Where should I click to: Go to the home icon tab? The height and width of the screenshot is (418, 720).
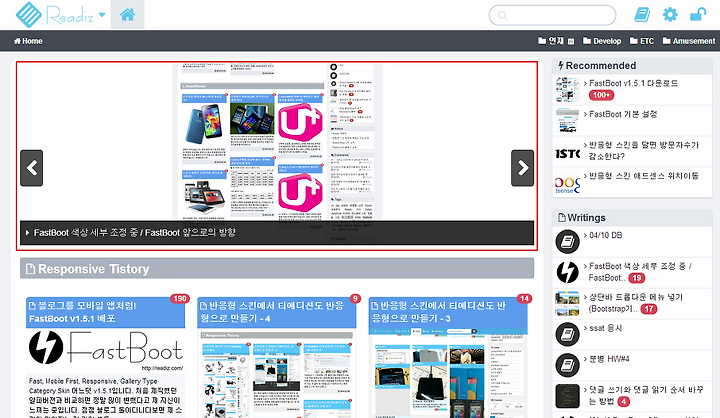(127, 15)
